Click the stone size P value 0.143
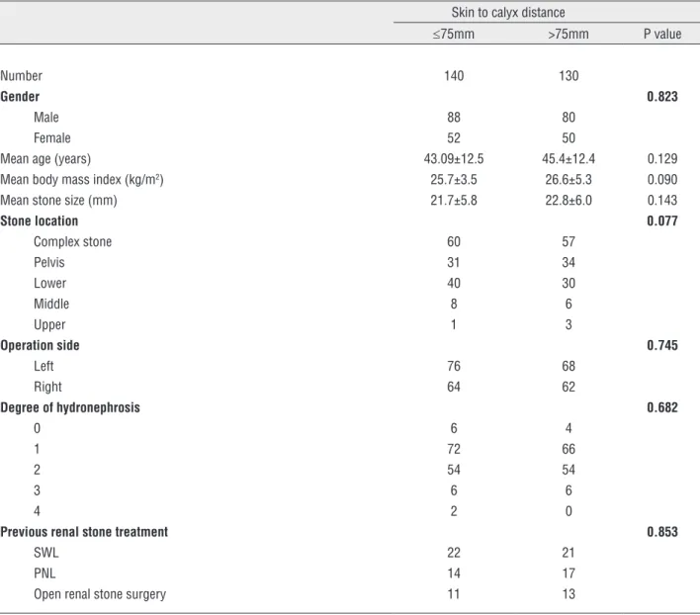Image resolution: width=700 pixels, height=615 pixels. [x=662, y=201]
